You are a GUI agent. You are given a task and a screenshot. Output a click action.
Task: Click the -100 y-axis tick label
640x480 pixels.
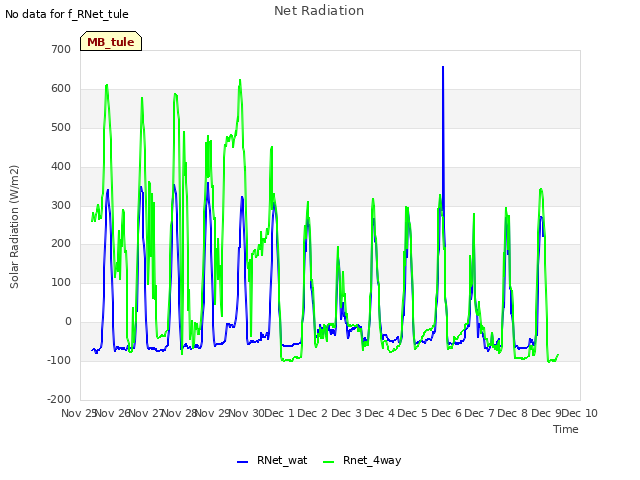tap(59, 360)
